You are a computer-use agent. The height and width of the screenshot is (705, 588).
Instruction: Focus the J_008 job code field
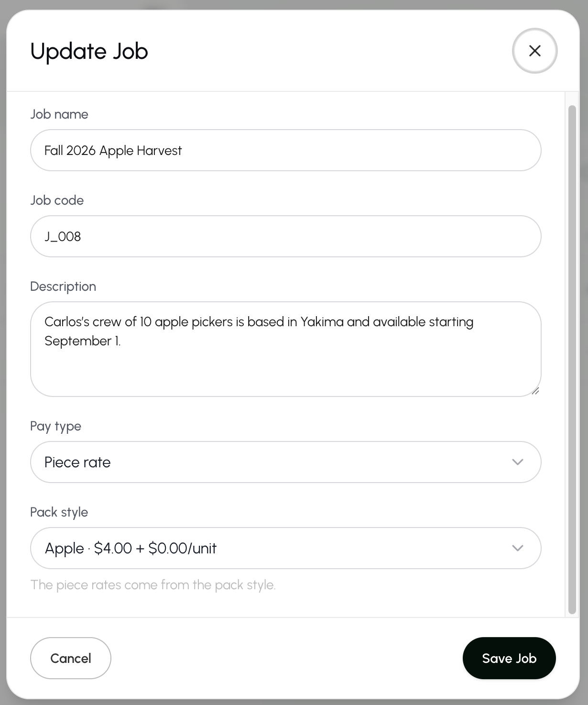285,236
